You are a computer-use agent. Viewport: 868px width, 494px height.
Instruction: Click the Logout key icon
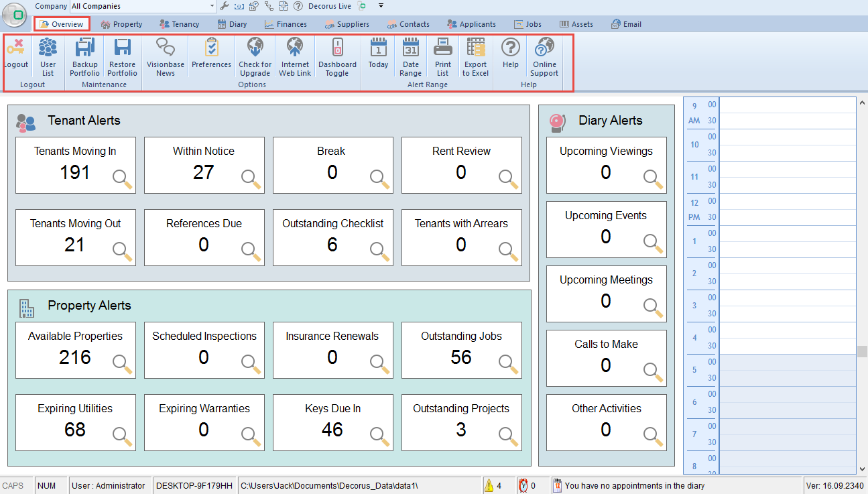15,49
